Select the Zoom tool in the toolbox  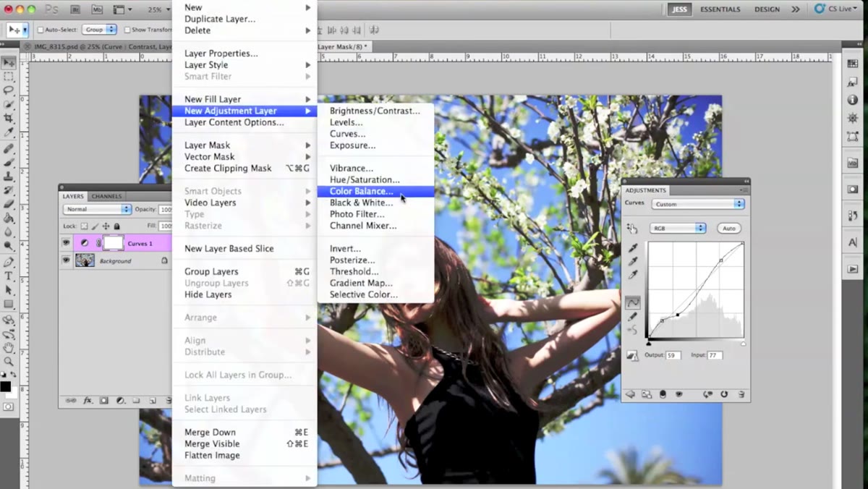point(9,361)
